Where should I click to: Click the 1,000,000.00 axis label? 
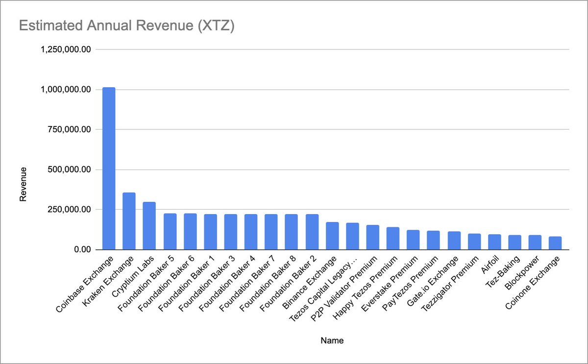coord(65,90)
